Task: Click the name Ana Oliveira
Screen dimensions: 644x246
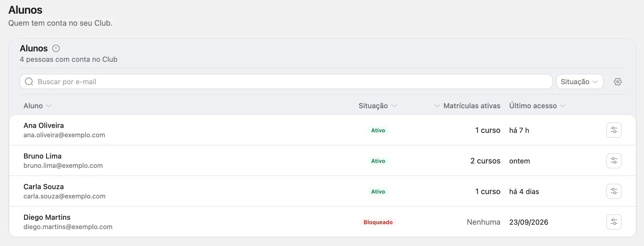Action: [x=44, y=125]
